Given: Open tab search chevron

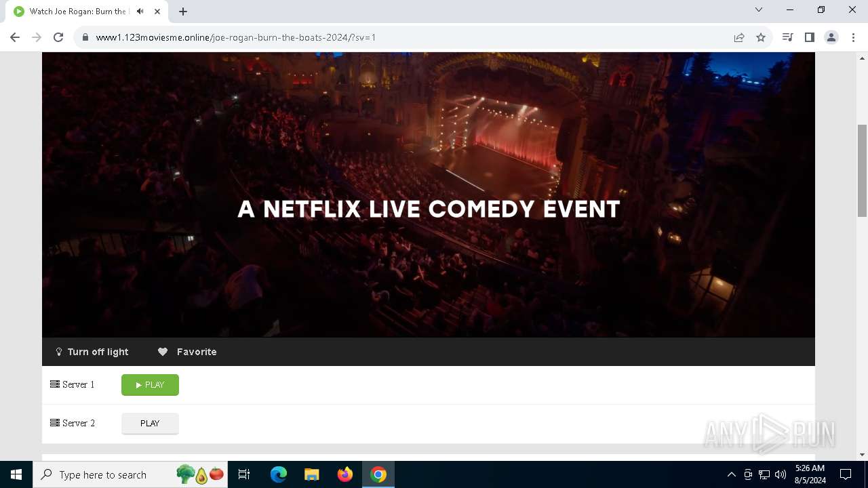Looking at the screenshot, I should click(759, 9).
